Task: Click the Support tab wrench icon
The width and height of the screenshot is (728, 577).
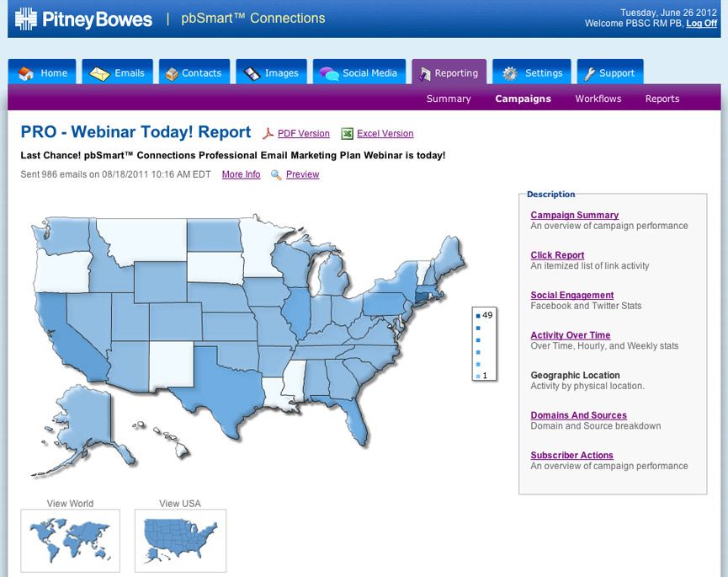Action: pos(590,73)
